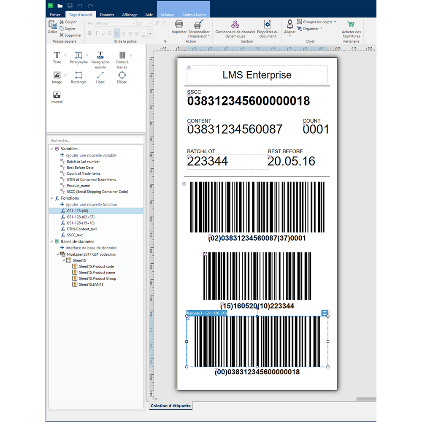Click the Organiser button

pyautogui.click(x=310, y=29)
